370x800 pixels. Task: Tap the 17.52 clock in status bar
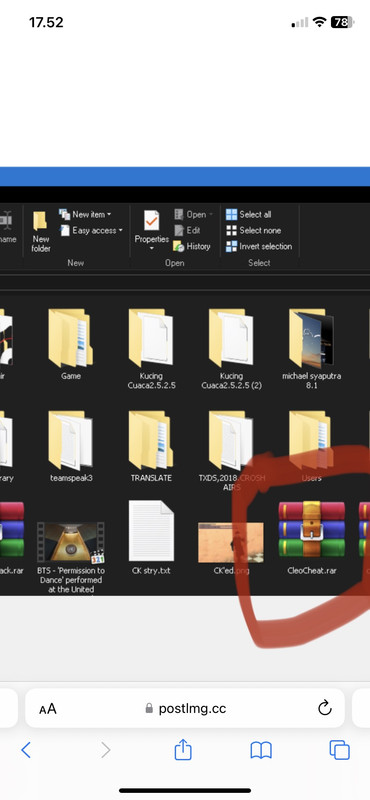(46, 22)
